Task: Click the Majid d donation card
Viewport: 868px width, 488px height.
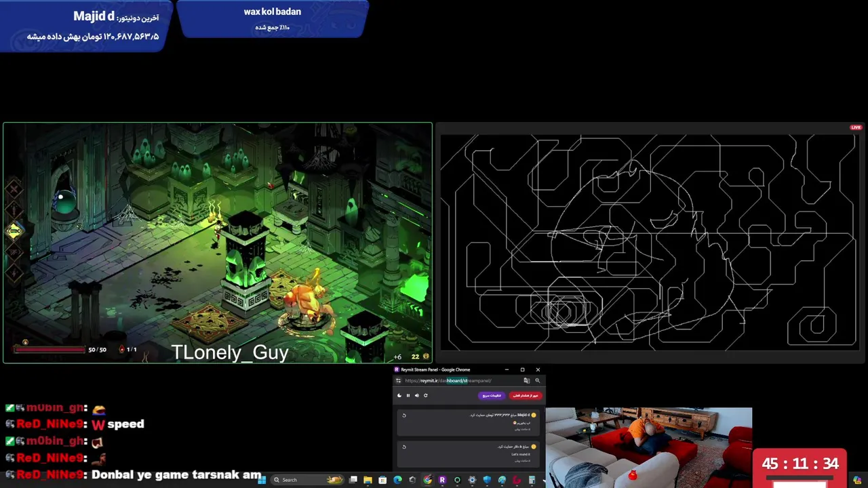Action: point(469,422)
